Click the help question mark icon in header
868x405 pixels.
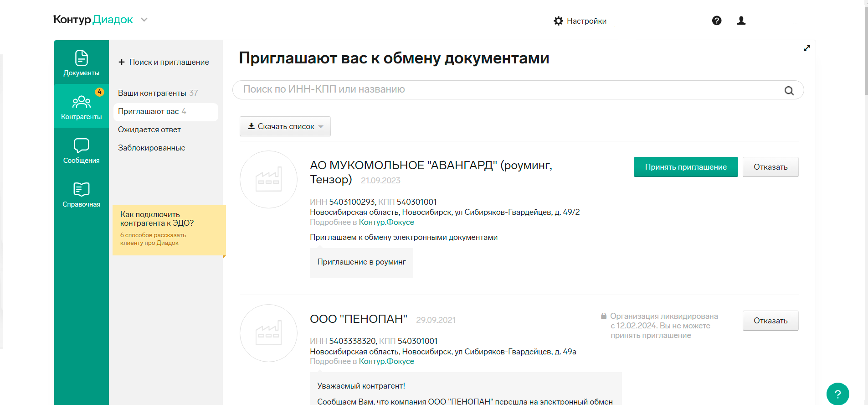point(716,21)
